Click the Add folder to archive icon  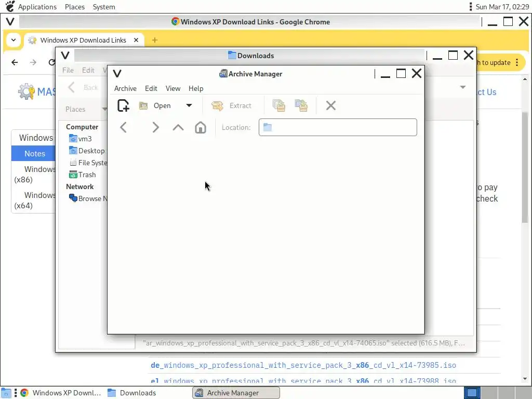pyautogui.click(x=301, y=105)
